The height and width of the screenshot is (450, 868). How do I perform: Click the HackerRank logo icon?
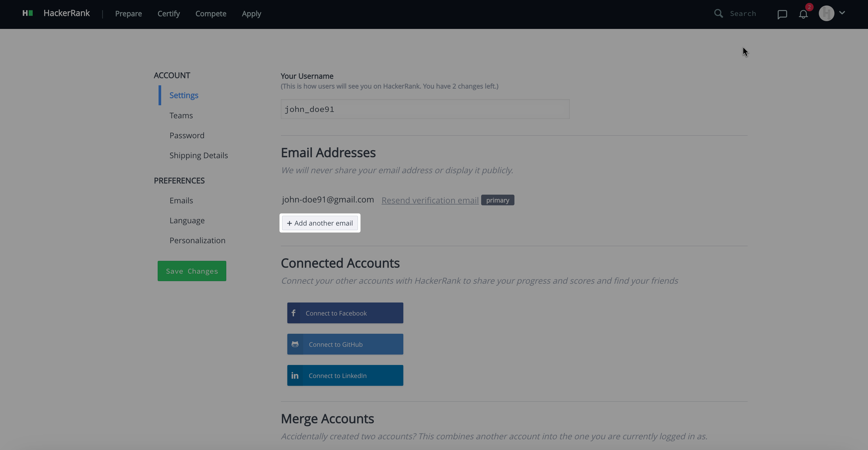(x=27, y=13)
